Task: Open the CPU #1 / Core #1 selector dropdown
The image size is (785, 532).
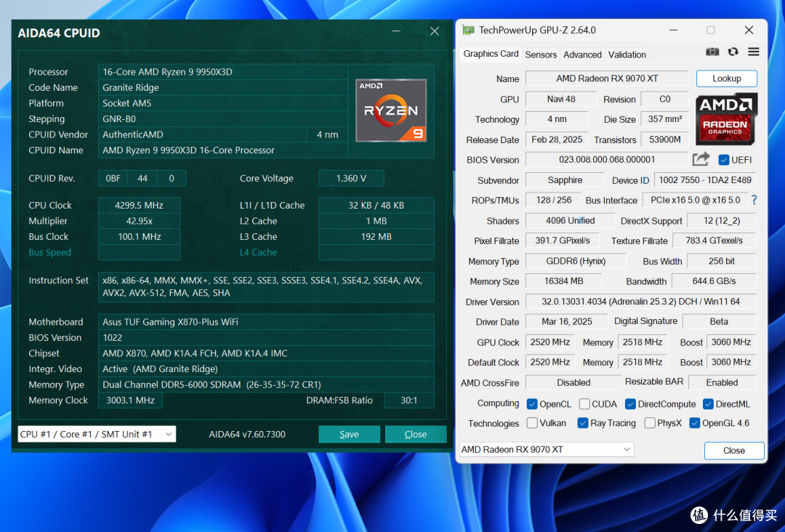Action: 97,434
